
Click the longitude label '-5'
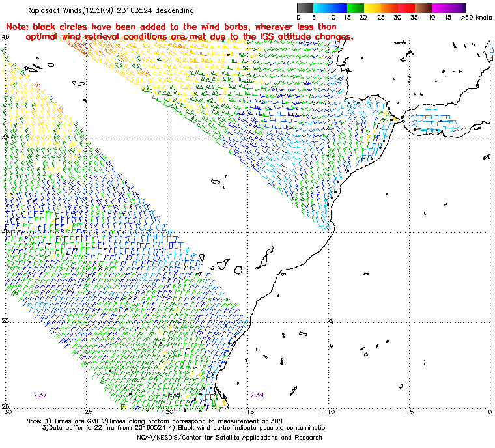pyautogui.click(x=410, y=412)
